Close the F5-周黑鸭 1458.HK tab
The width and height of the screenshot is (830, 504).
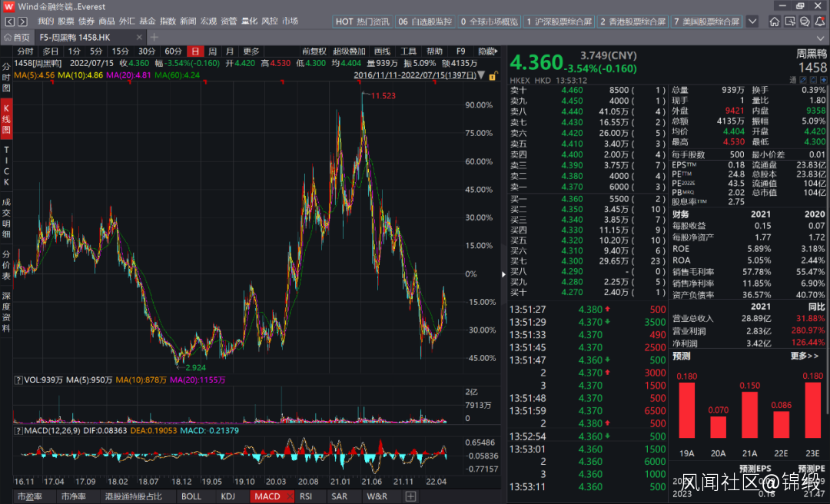click(x=139, y=37)
